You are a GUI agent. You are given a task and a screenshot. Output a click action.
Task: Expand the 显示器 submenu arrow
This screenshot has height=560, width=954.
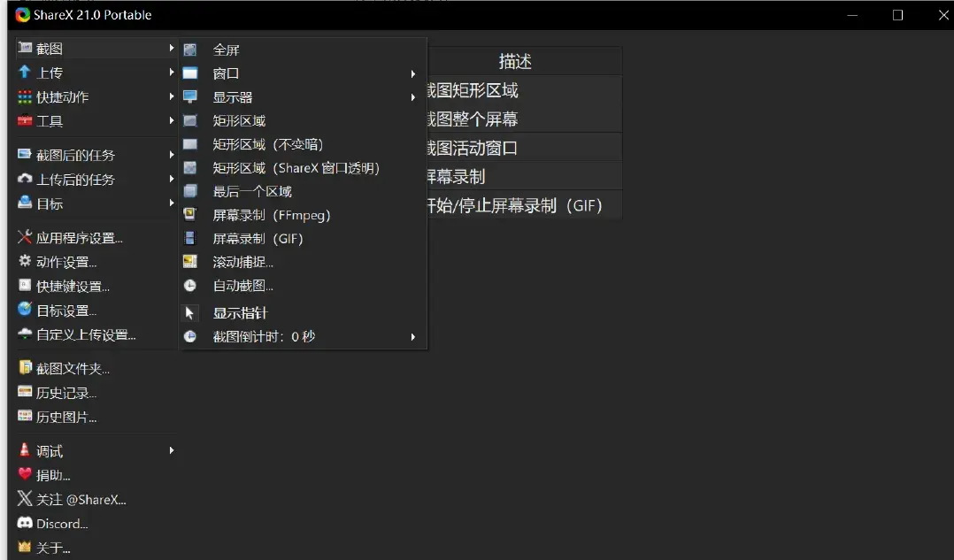(413, 97)
